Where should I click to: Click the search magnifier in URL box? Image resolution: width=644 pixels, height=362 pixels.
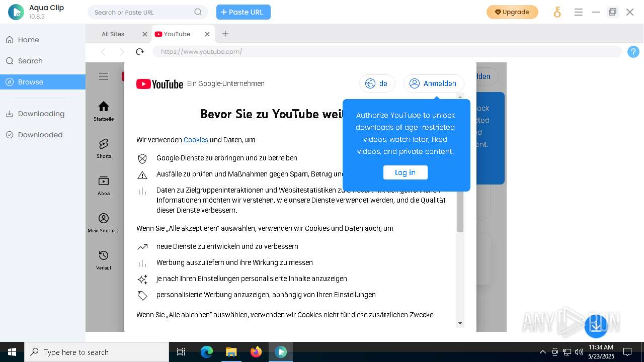[x=198, y=12]
